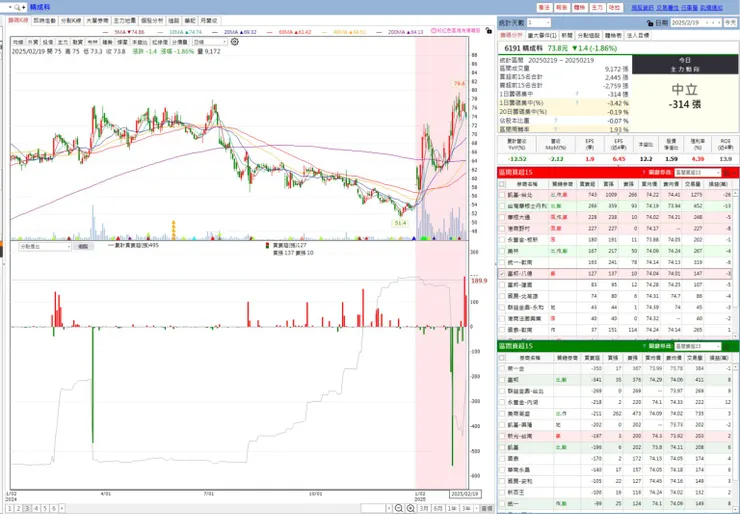Click the plus icon beside the search magnifier

click(24, 8)
